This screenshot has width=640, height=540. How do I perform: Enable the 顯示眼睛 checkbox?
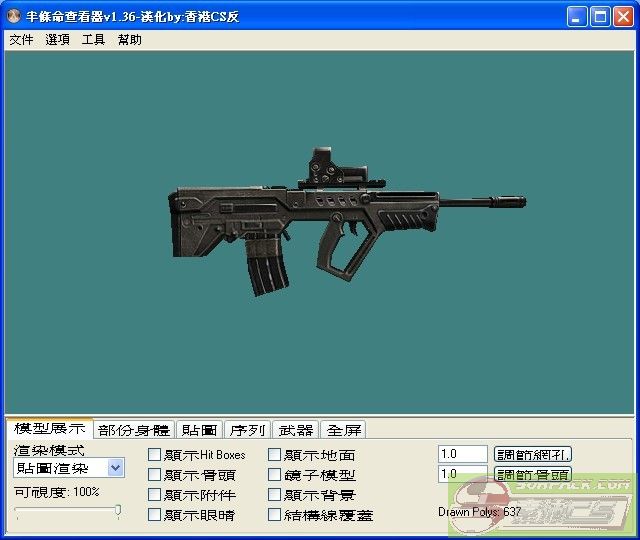[x=154, y=515]
